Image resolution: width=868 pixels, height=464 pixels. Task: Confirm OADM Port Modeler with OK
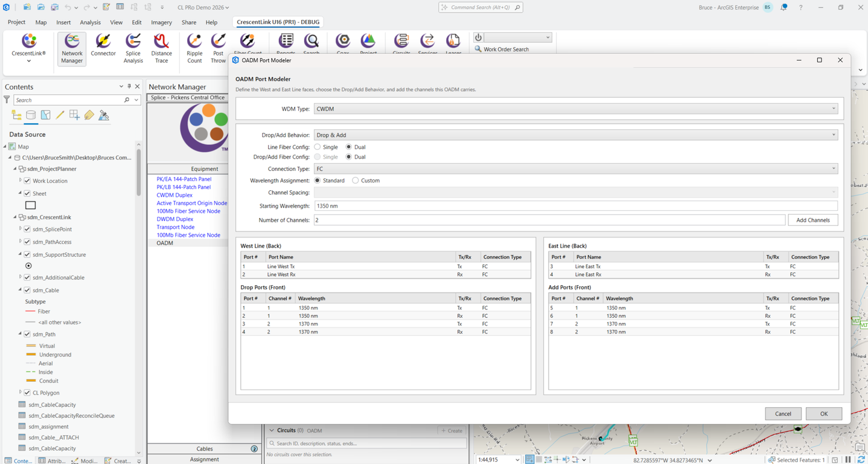[x=823, y=413]
